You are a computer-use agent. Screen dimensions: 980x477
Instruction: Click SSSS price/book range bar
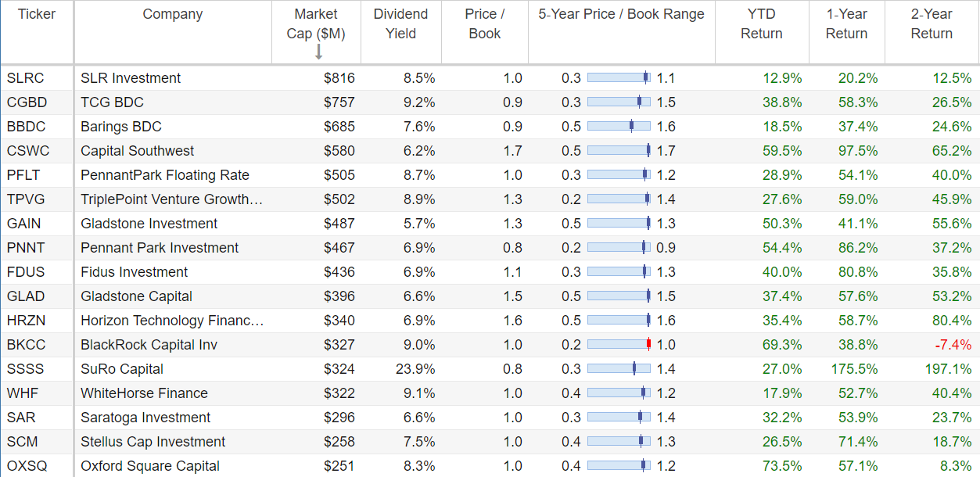619,369
